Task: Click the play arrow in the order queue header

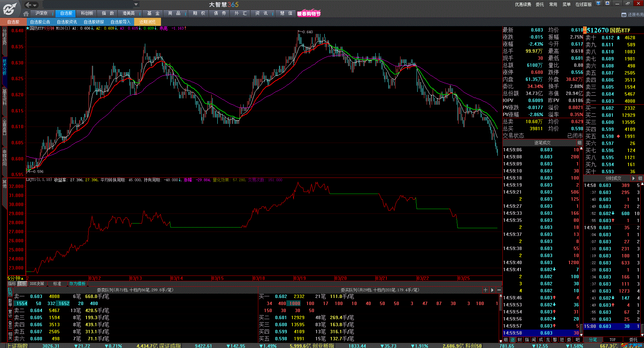Action: [x=492, y=290]
